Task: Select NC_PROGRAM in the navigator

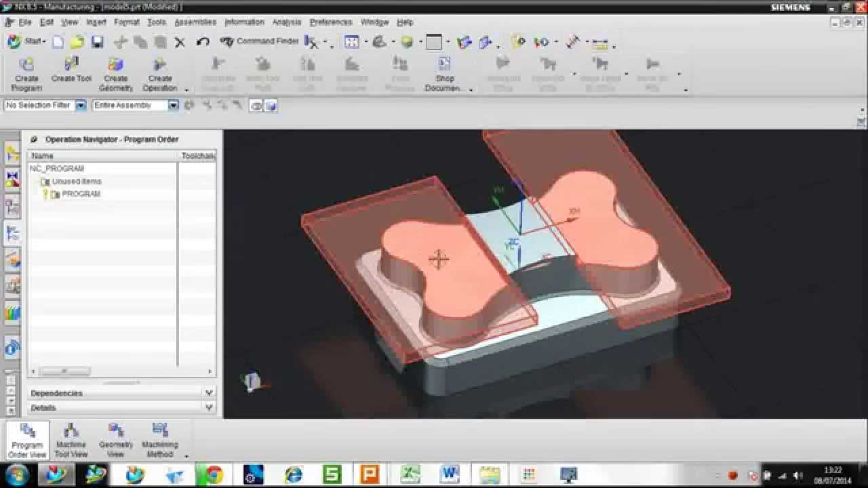Action: click(x=57, y=168)
